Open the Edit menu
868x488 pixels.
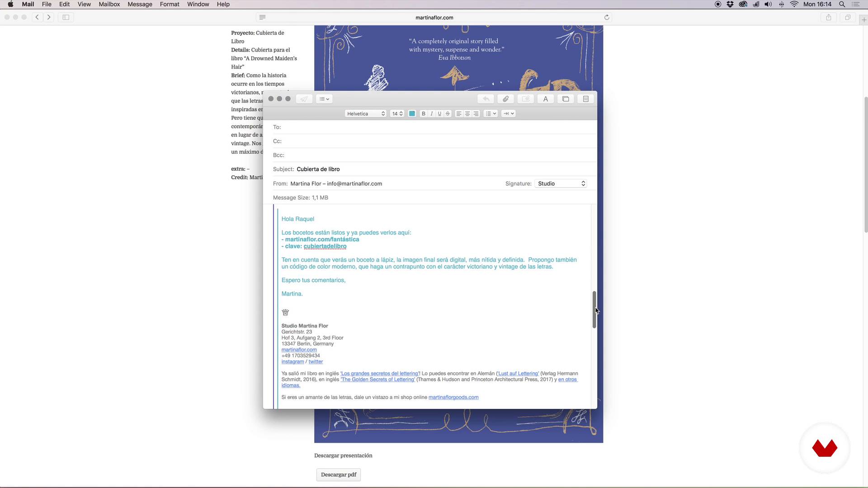64,4
